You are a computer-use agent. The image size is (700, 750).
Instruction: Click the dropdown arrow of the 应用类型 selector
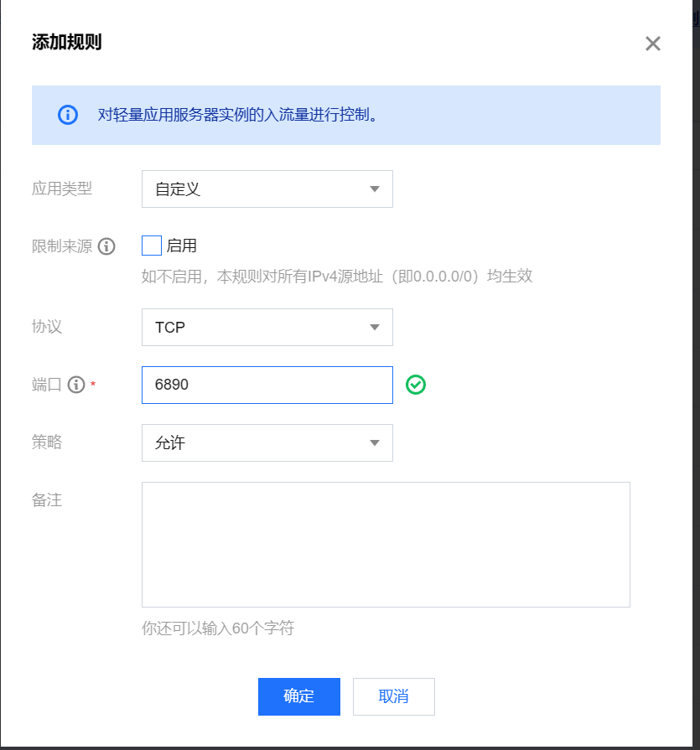pyautogui.click(x=374, y=189)
